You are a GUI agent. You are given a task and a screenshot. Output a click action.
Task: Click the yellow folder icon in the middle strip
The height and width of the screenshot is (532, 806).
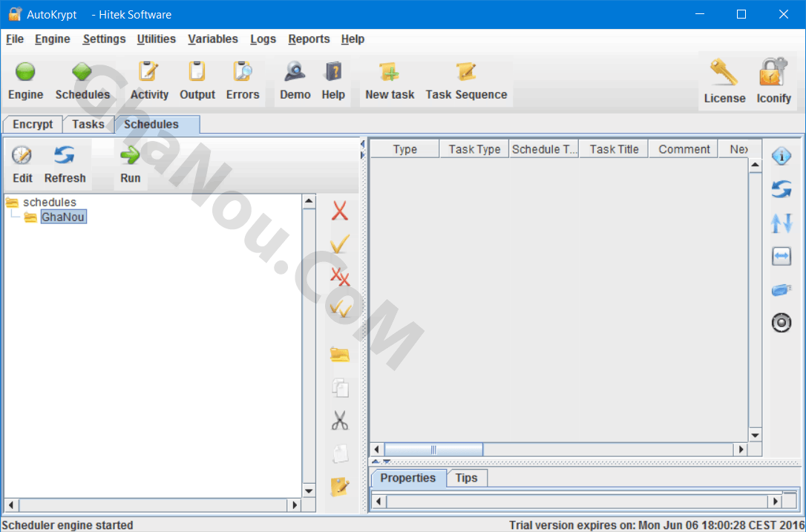340,354
